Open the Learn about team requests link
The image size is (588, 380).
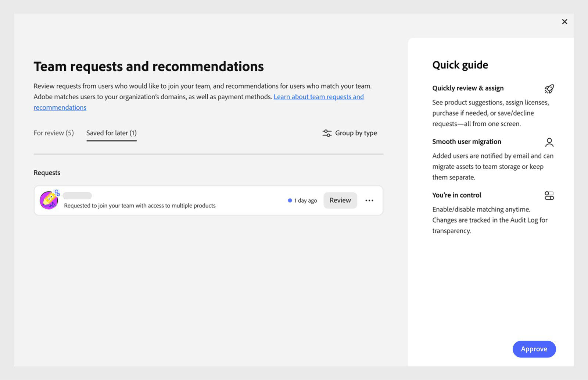(318, 97)
